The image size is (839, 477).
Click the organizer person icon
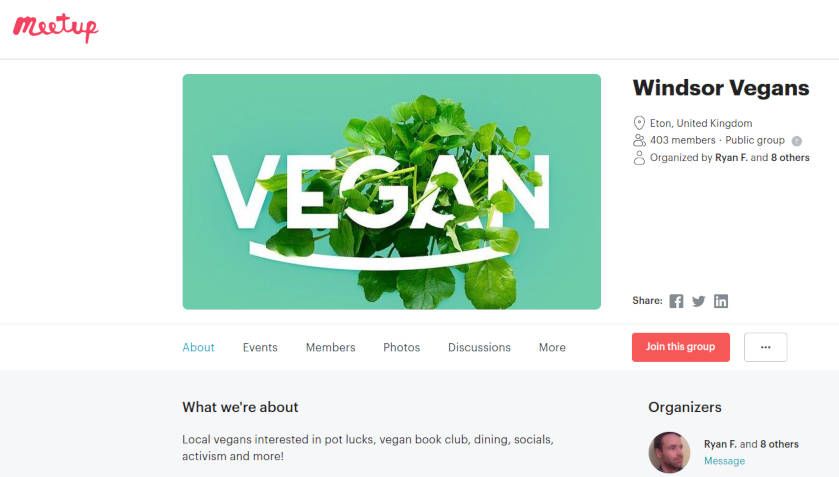click(x=639, y=157)
